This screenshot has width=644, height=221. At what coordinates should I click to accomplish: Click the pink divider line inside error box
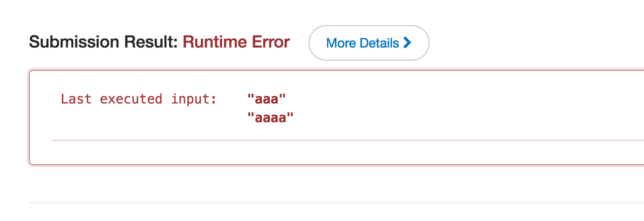click(347, 139)
